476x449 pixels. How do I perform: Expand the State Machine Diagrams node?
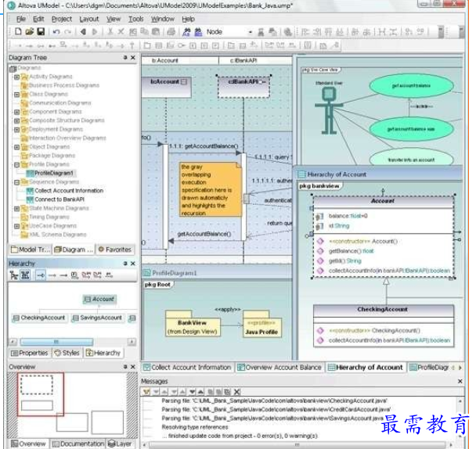click(x=16, y=209)
